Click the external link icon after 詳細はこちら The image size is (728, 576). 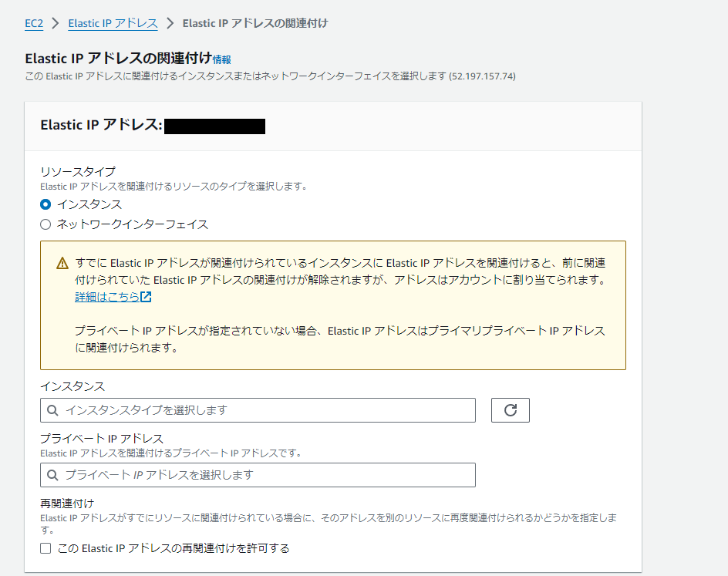(x=146, y=297)
